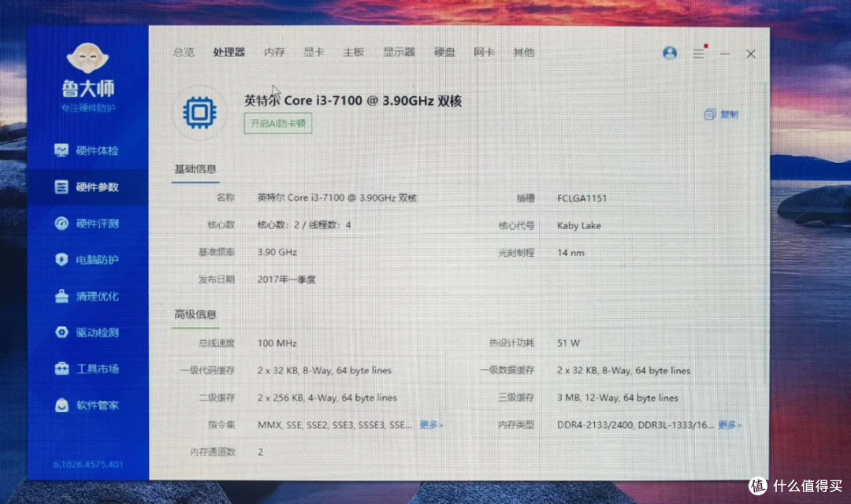Select 硬件参数 sidebar item

[x=87, y=187]
